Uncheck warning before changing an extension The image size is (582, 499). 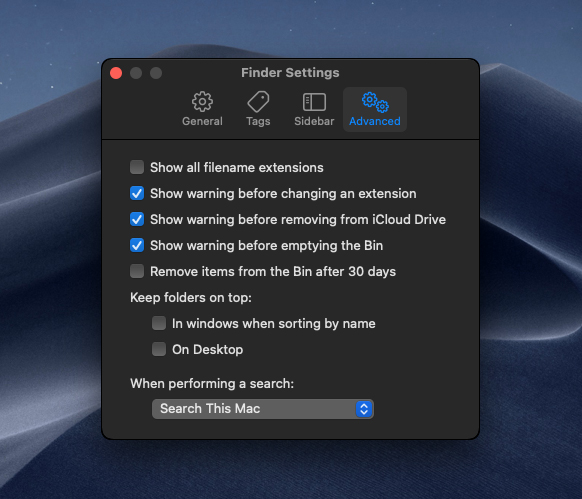point(137,193)
